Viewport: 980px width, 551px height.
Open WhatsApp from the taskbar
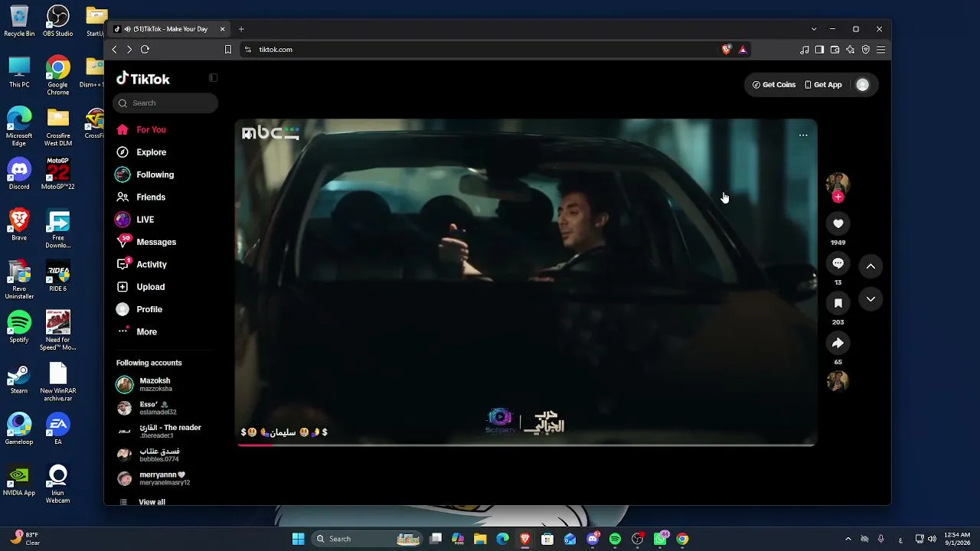[x=660, y=539]
